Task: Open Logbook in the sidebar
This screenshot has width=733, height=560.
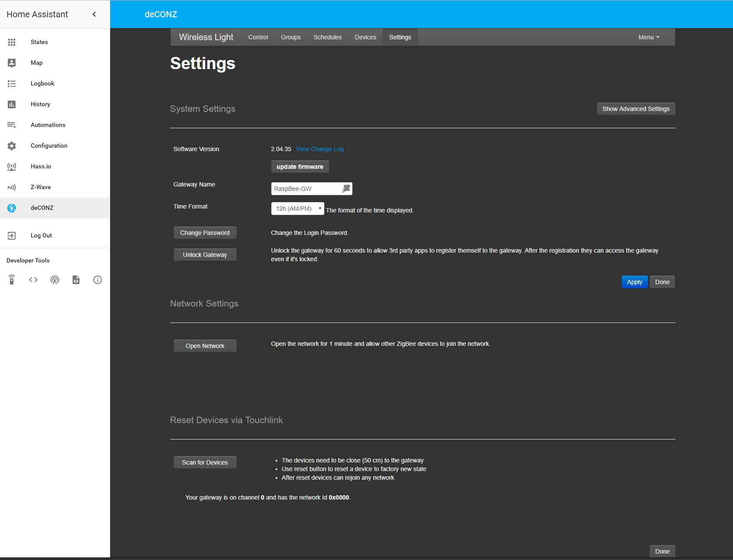Action: 55,83
